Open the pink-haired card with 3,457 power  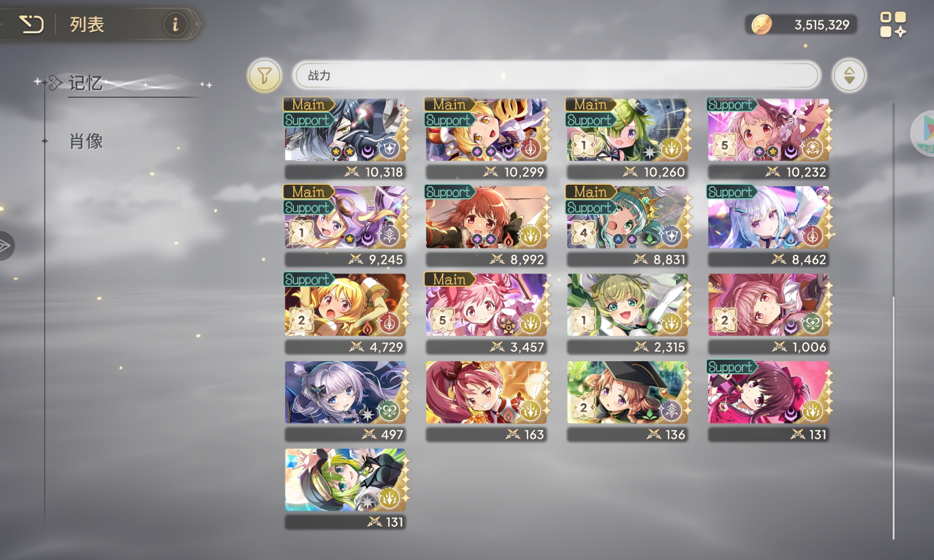[x=486, y=314]
